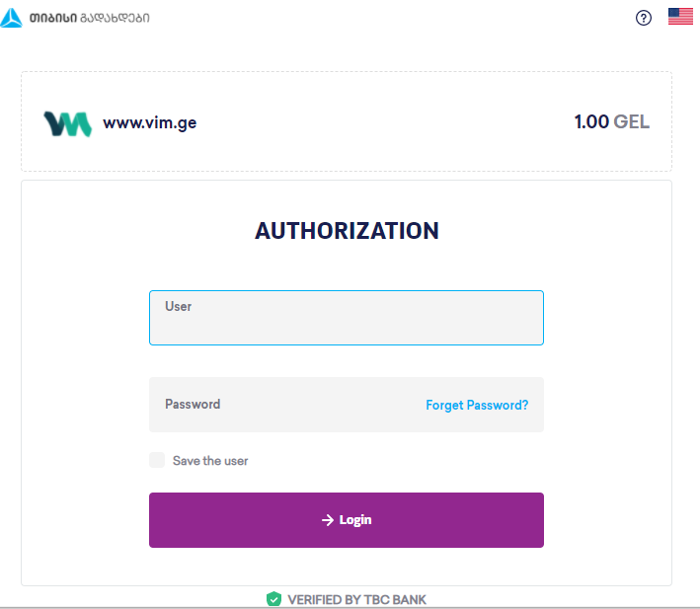Image resolution: width=700 pixels, height=609 pixels.
Task: Click the arrow icon on the Login button
Action: [328, 520]
